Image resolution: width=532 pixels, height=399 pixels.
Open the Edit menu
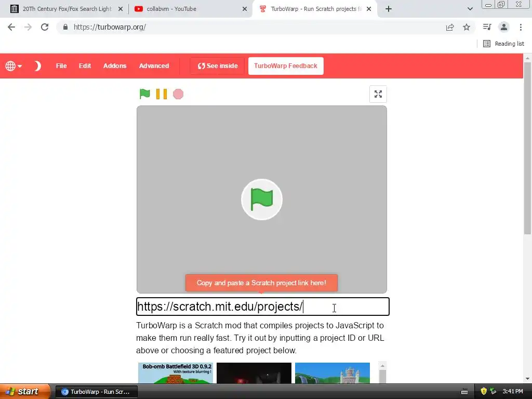click(x=85, y=66)
